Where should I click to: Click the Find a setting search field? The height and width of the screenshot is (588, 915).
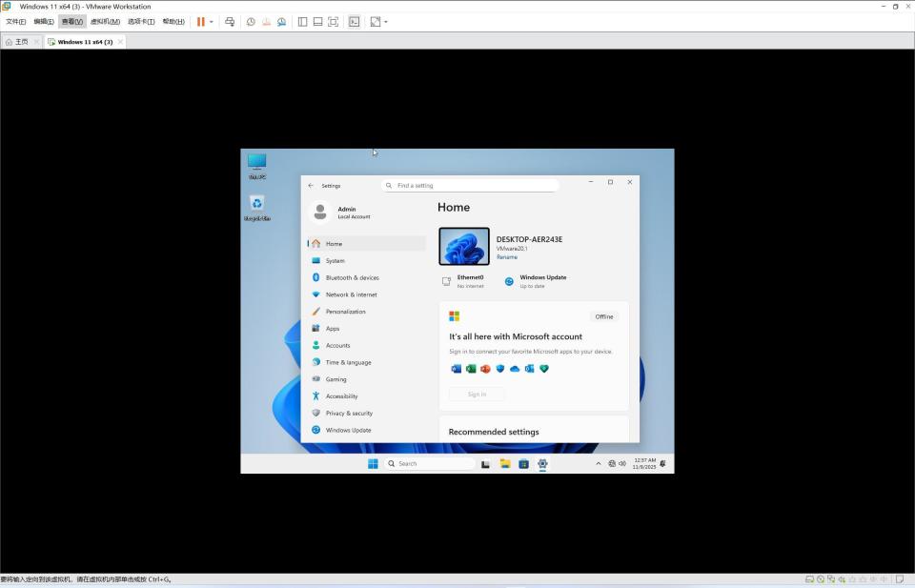pos(472,186)
